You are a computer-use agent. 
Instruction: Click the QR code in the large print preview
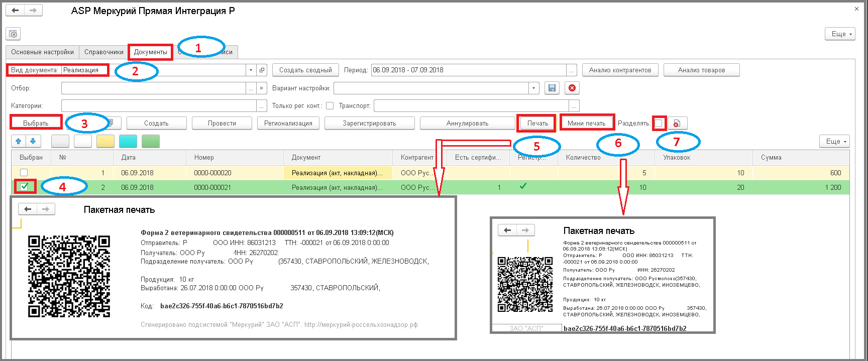tap(69, 277)
